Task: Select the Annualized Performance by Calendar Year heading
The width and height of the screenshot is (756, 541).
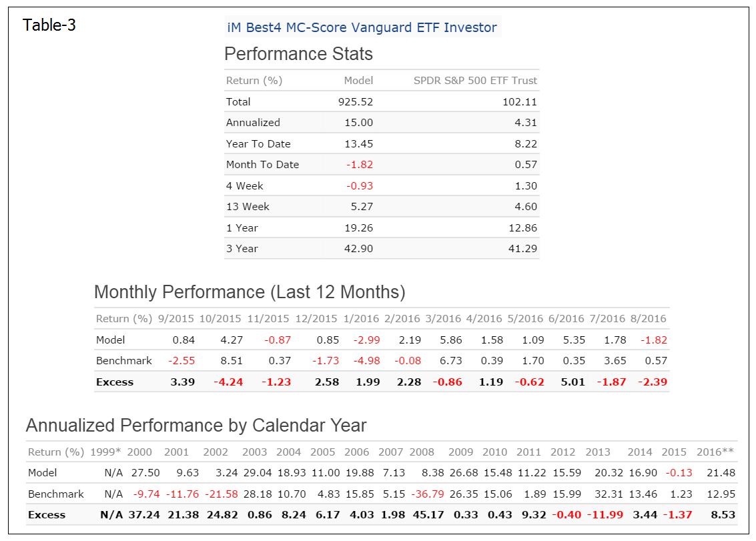Action: [x=196, y=426]
